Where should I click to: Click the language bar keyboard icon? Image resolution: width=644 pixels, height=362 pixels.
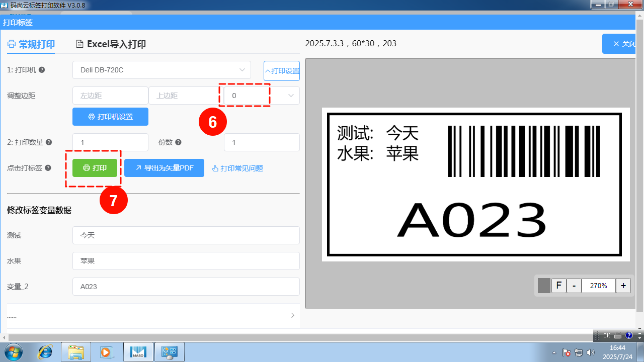(x=618, y=335)
